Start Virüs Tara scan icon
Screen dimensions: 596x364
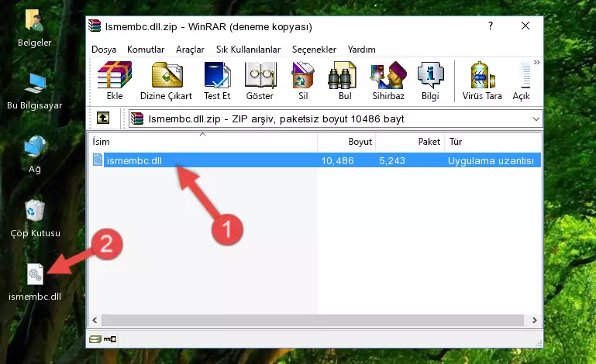(x=482, y=75)
